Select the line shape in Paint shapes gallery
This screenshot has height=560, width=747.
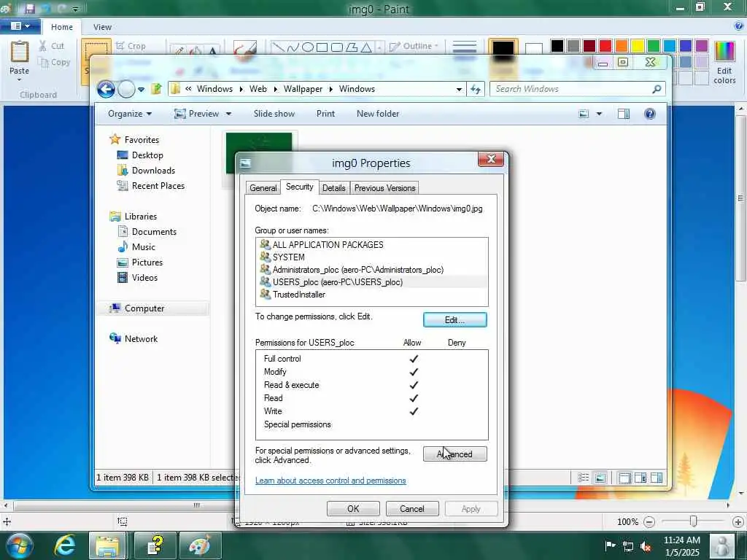click(277, 47)
